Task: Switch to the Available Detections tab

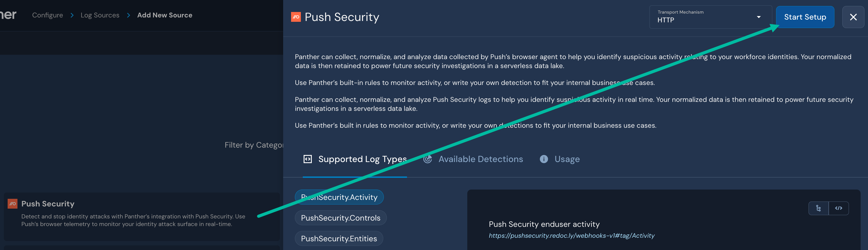Action: [x=480, y=159]
